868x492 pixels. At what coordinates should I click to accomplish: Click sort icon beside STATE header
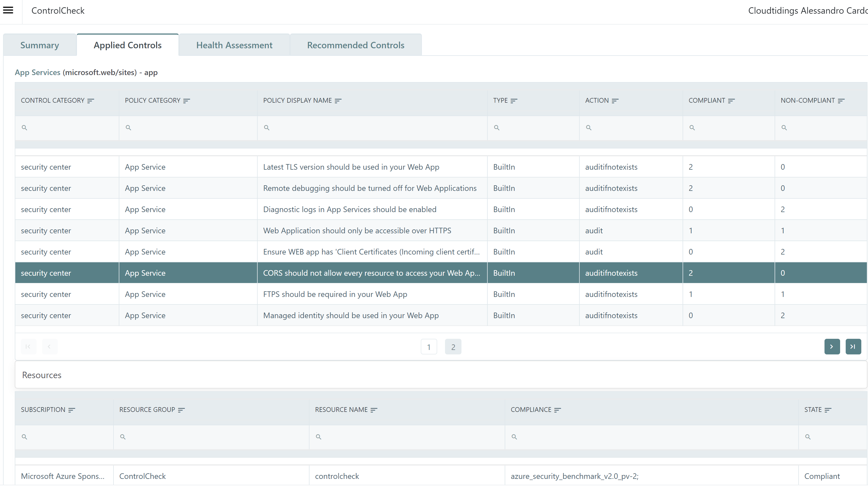(828, 410)
